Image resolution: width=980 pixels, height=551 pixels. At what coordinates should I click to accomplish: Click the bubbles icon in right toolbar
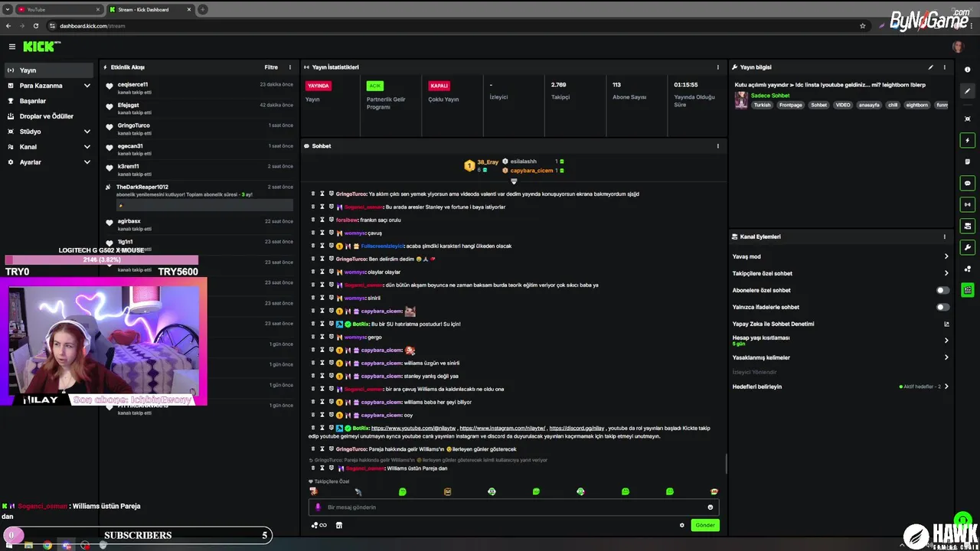click(x=968, y=269)
